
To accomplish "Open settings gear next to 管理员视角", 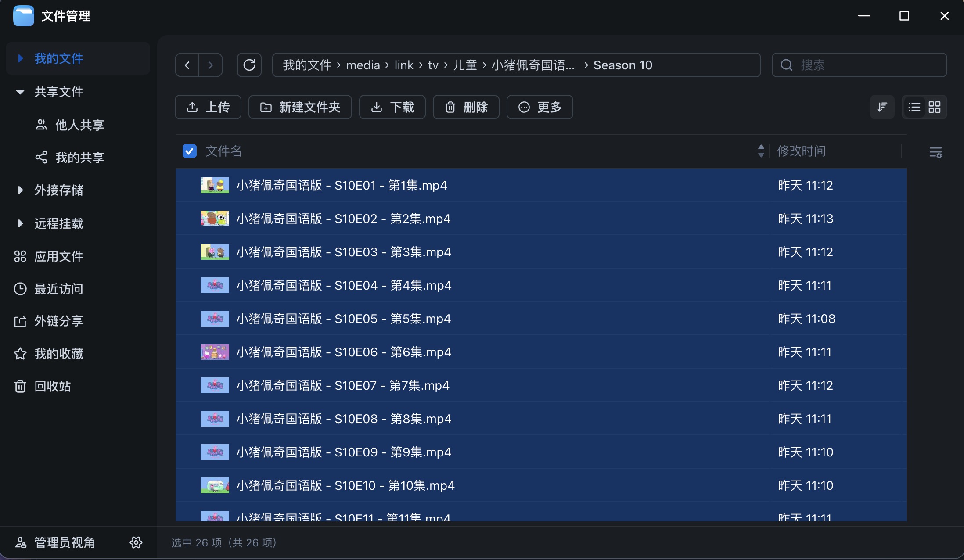I will [136, 542].
